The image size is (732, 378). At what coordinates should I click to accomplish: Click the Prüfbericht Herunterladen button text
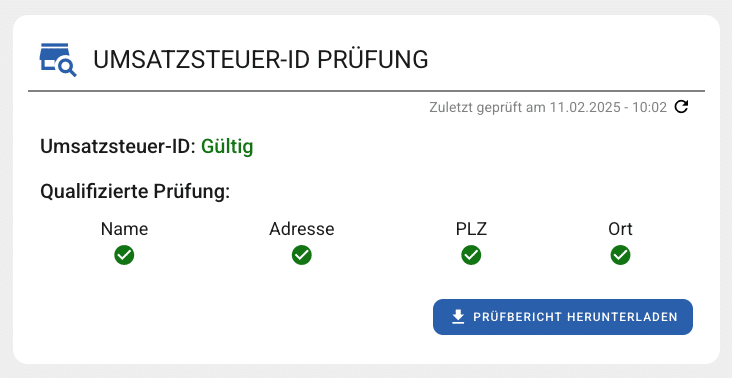click(x=575, y=317)
